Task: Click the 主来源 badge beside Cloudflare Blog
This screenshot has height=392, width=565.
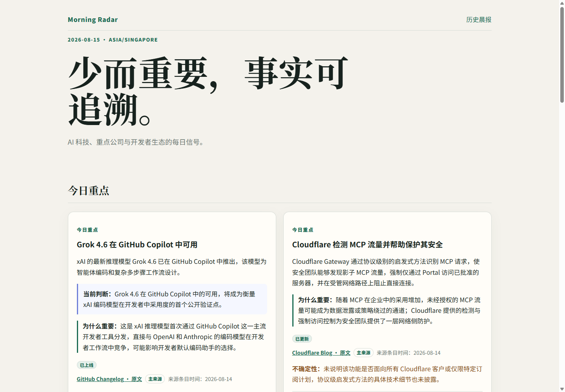Action: (x=363, y=353)
